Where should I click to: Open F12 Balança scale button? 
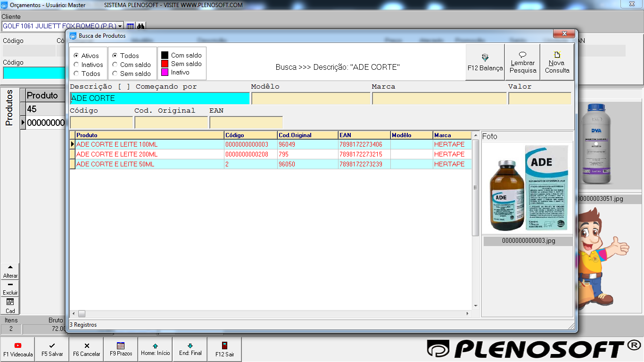tap(485, 62)
